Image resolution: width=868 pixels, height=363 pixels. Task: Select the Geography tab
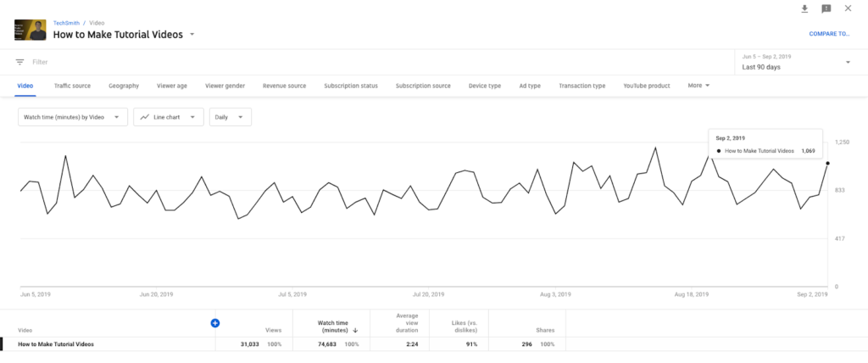123,86
